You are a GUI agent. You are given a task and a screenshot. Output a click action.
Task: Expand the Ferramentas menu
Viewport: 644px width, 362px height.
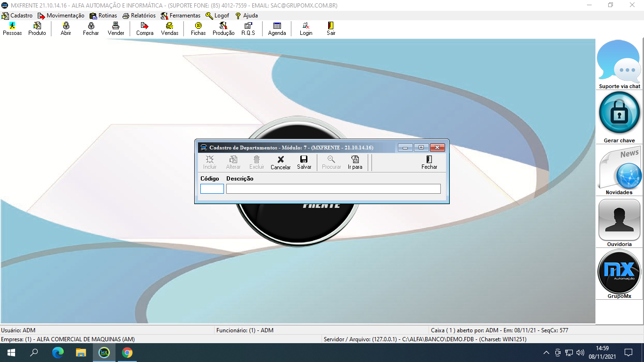(x=181, y=16)
